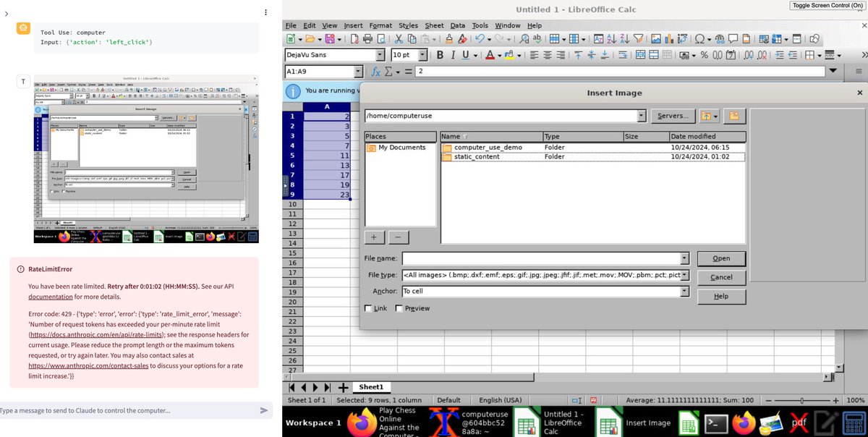This screenshot has height=437, width=868.
Task: Toggle Italic formatting icon
Action: click(454, 55)
